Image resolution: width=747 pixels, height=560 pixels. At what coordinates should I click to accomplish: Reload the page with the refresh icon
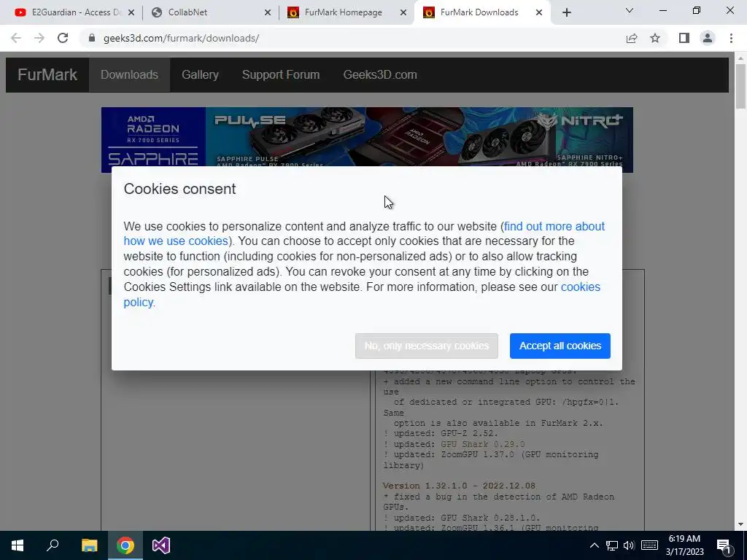pos(63,38)
